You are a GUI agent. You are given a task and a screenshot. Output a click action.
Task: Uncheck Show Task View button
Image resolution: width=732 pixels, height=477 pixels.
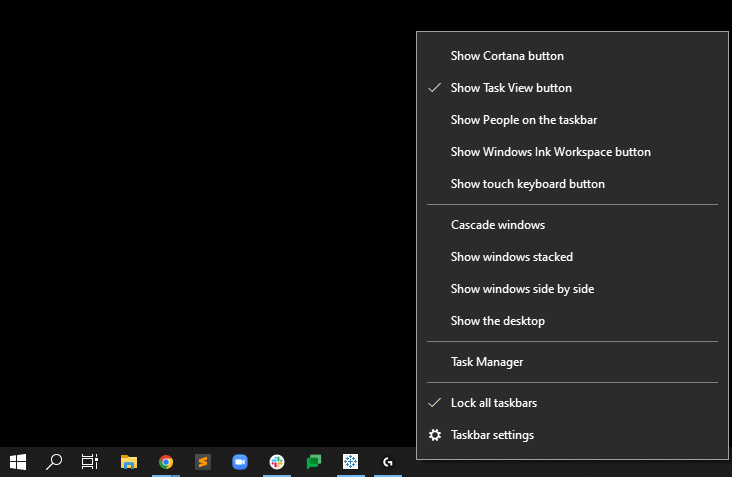(x=572, y=88)
